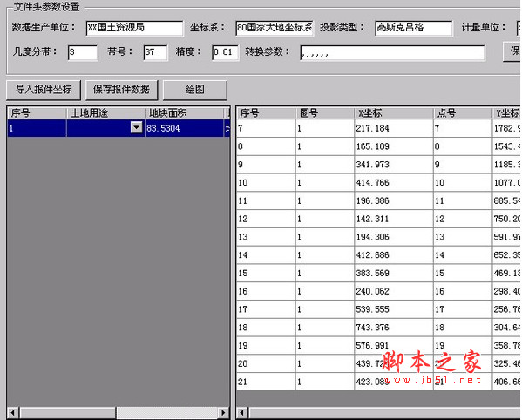Select X coordinate cell 217.184
The height and width of the screenshot is (420, 522).
click(x=394, y=128)
